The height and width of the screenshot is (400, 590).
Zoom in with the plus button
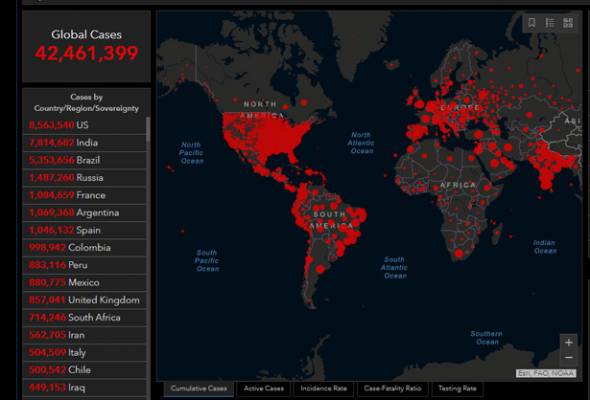click(x=569, y=342)
